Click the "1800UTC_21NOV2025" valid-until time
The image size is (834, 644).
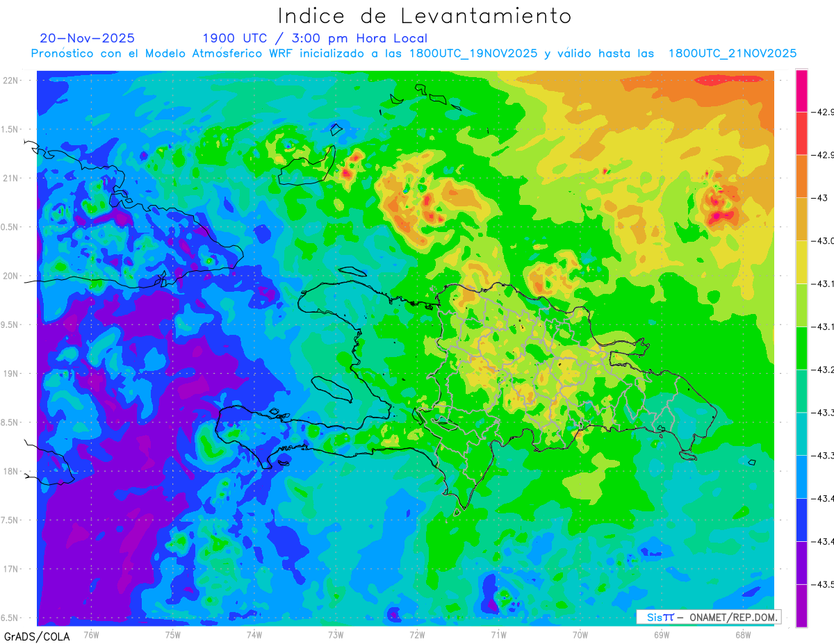[x=733, y=53]
